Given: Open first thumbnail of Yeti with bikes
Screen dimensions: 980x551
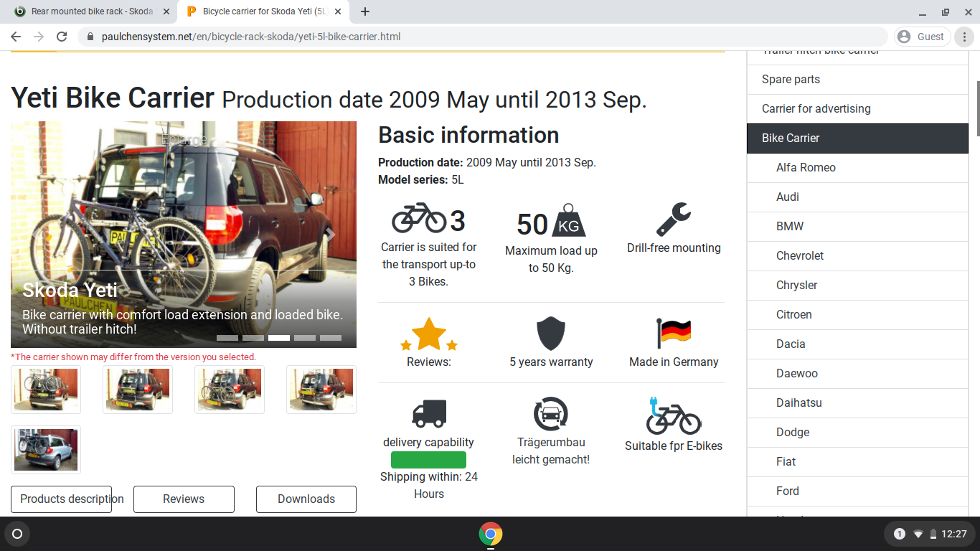Looking at the screenshot, I should click(46, 390).
